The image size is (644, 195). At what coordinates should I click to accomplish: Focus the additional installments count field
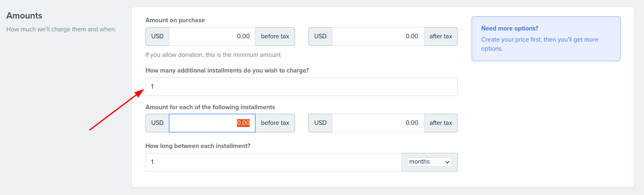point(301,87)
